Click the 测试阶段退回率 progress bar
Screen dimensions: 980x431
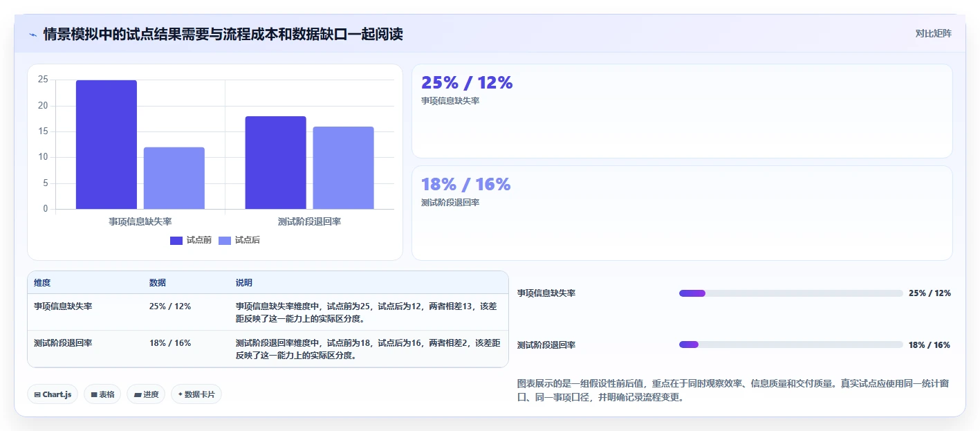coord(791,345)
